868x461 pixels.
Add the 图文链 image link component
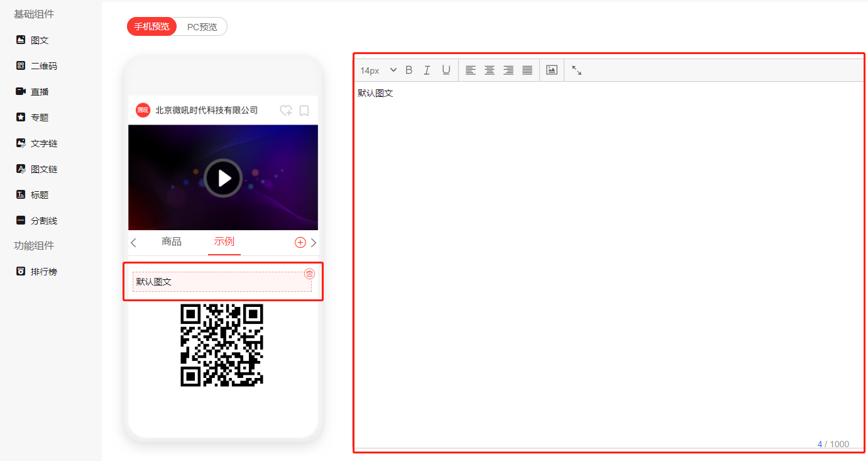[x=36, y=169]
